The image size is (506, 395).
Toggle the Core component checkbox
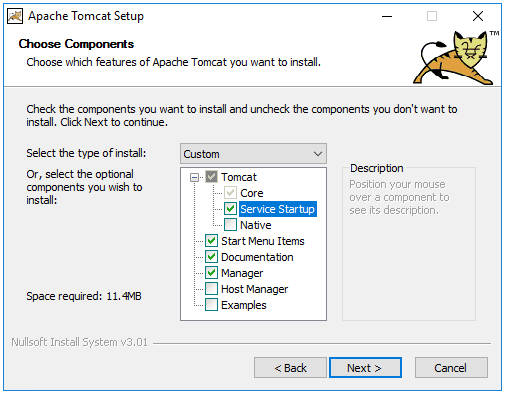click(230, 193)
